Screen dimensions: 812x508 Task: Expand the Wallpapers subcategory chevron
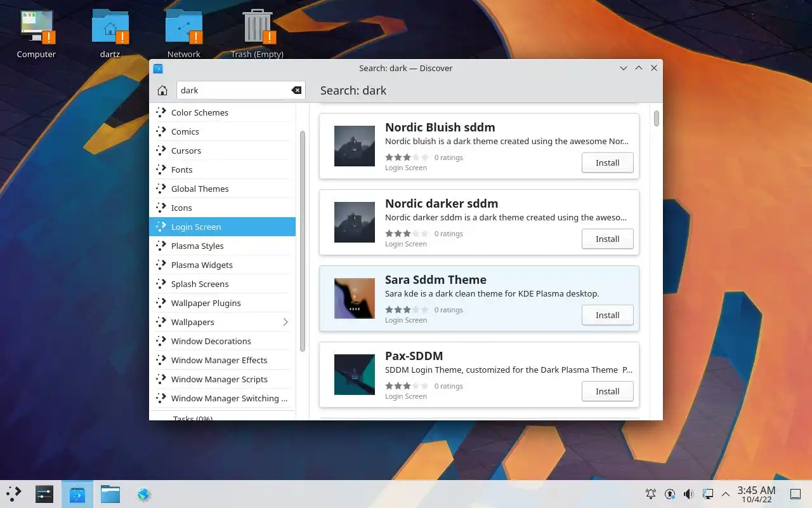coord(285,322)
